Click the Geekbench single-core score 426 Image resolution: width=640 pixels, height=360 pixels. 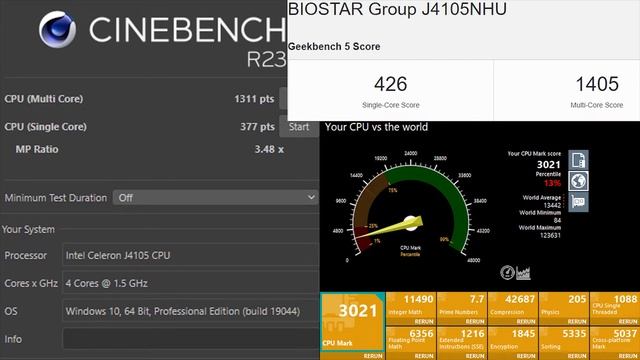point(391,84)
